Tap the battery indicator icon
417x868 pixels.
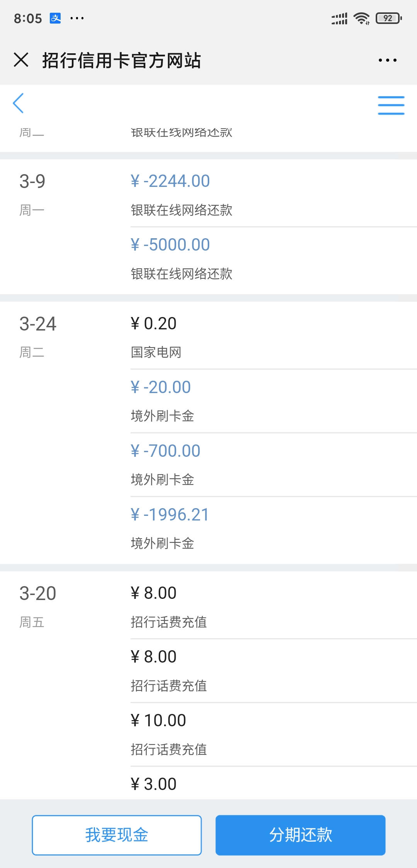click(389, 18)
